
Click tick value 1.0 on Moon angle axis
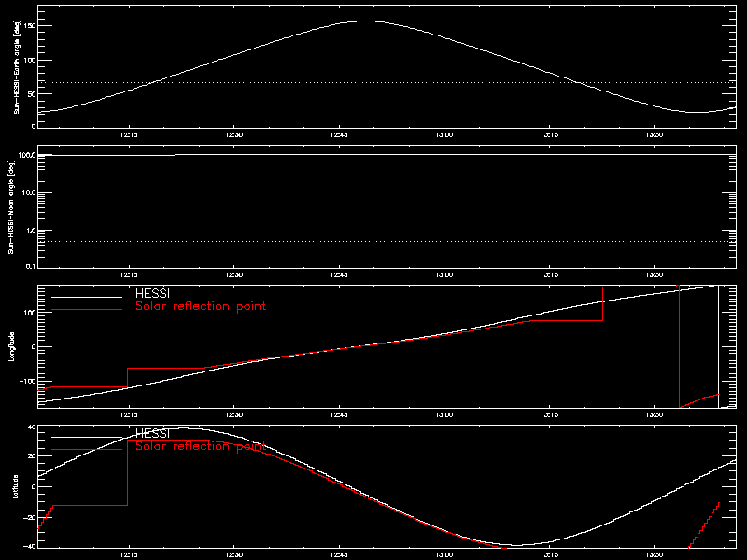coord(31,231)
